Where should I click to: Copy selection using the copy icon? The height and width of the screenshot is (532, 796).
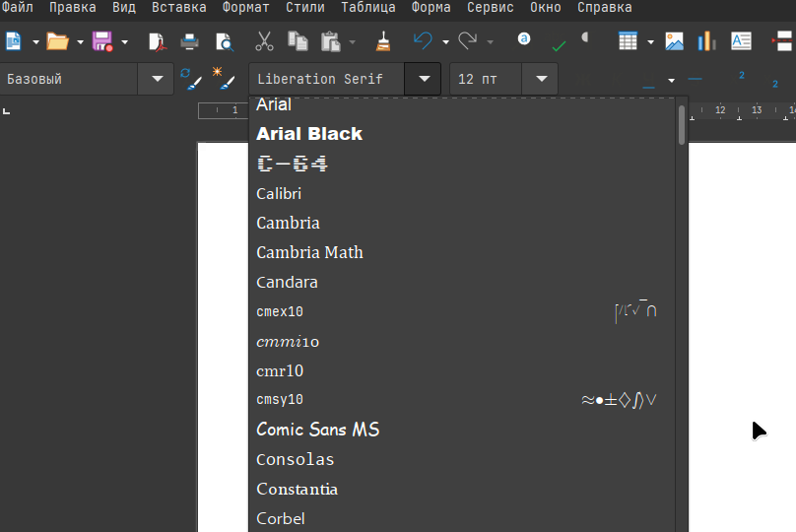[298, 41]
